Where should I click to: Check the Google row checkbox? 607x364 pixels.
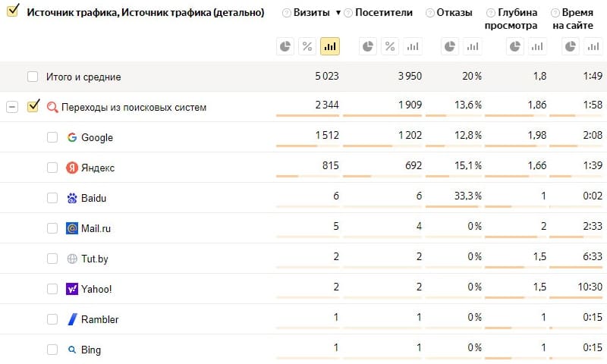[x=52, y=137]
